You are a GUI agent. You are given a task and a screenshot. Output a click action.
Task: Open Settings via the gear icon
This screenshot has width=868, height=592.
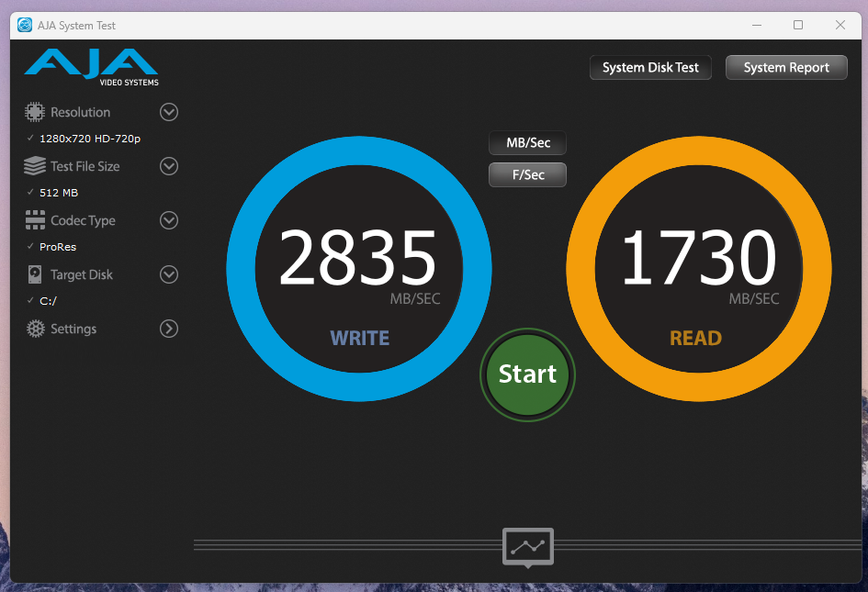click(34, 329)
